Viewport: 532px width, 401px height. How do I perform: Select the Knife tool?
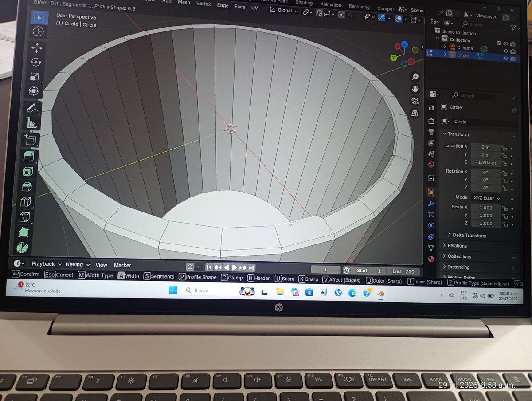pyautogui.click(x=25, y=217)
